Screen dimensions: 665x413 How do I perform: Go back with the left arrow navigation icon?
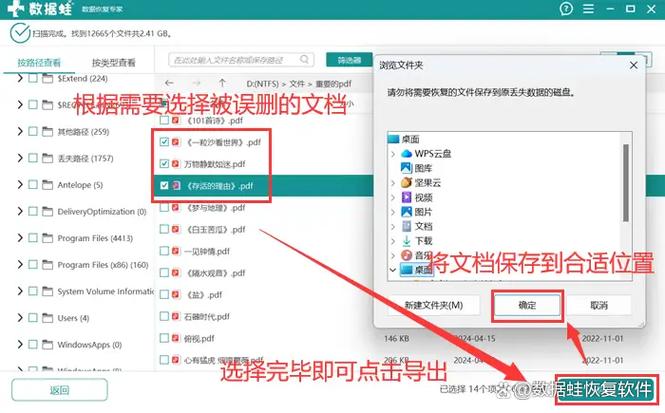170,83
